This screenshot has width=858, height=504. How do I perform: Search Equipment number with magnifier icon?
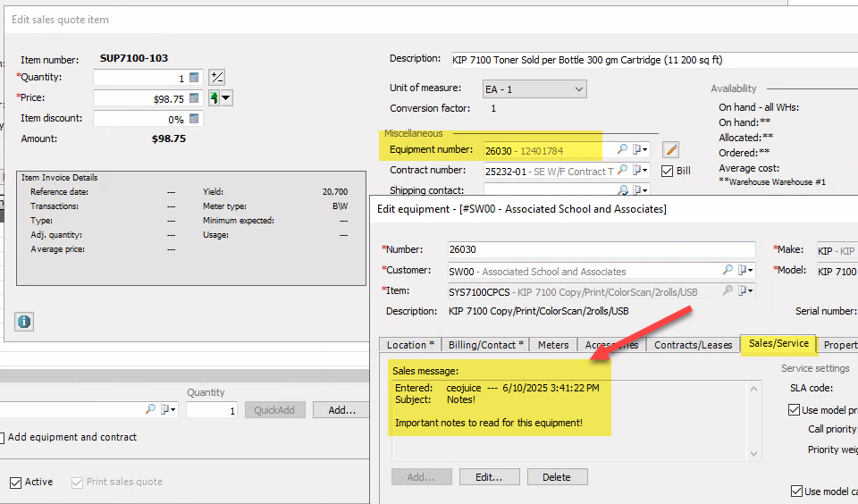(622, 149)
